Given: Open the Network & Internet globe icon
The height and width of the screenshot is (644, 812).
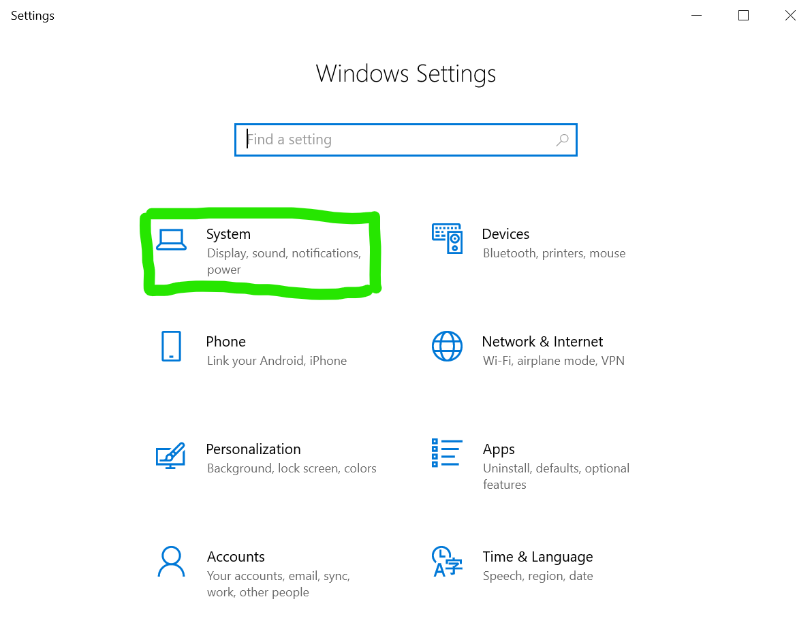Looking at the screenshot, I should (x=448, y=346).
